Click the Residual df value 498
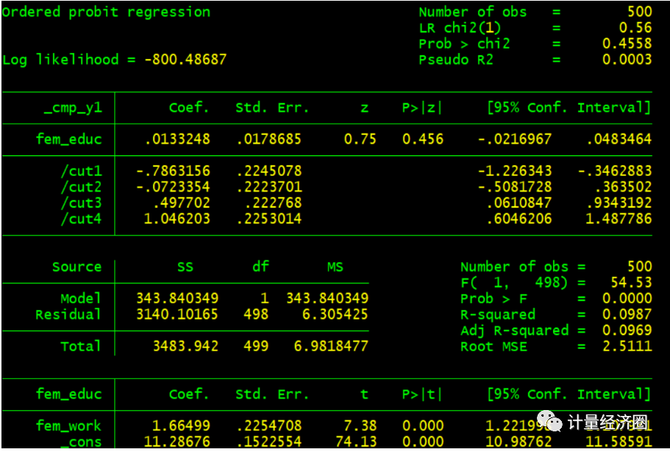The width and height of the screenshot is (670, 452). (256, 314)
